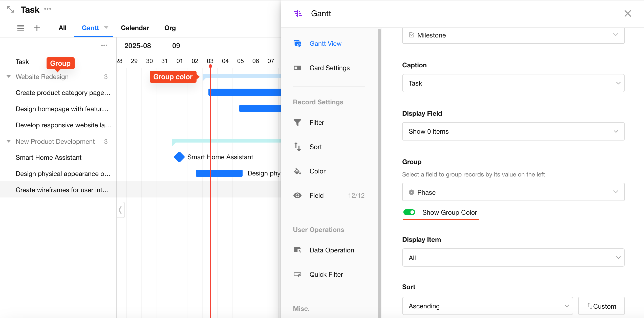Open Sort settings in sidebar
This screenshot has height=318, width=644.
coord(315,147)
